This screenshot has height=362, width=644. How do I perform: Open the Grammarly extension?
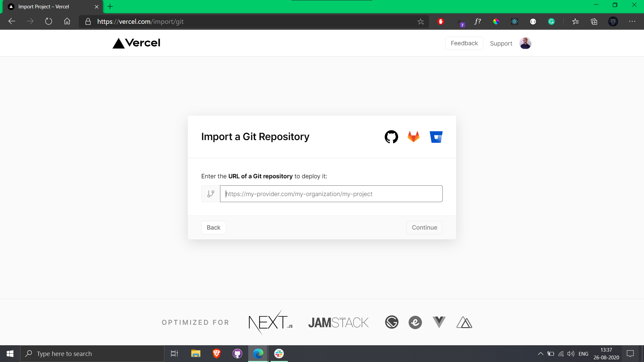pos(551,21)
